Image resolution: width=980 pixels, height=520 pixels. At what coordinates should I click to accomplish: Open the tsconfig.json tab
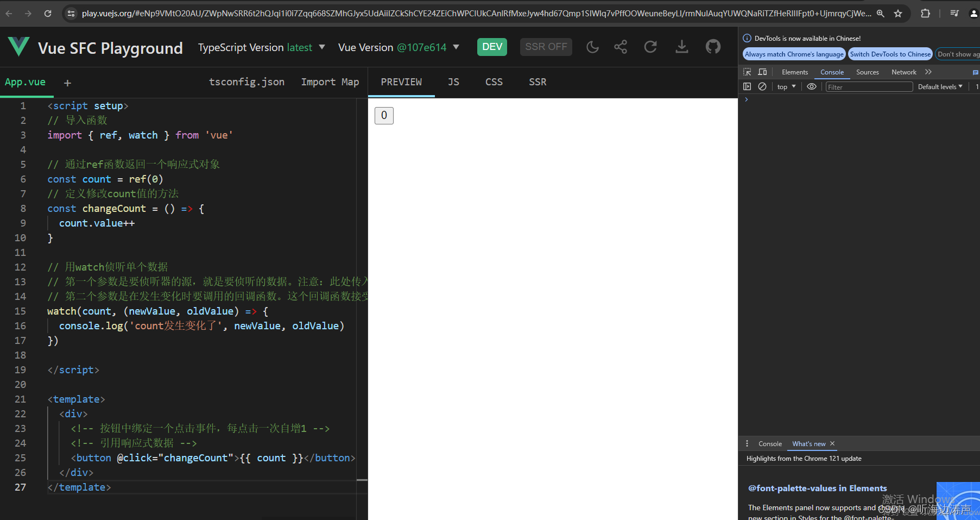[246, 82]
